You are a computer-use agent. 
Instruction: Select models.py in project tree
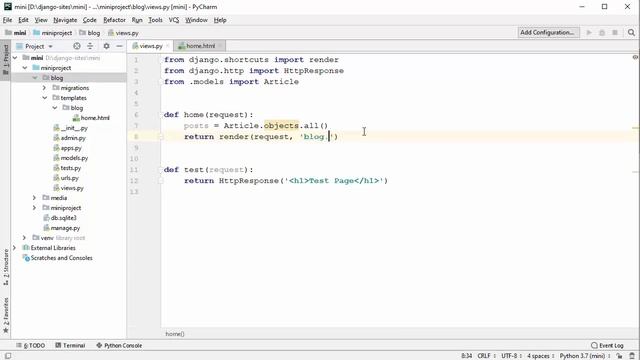coord(71,158)
